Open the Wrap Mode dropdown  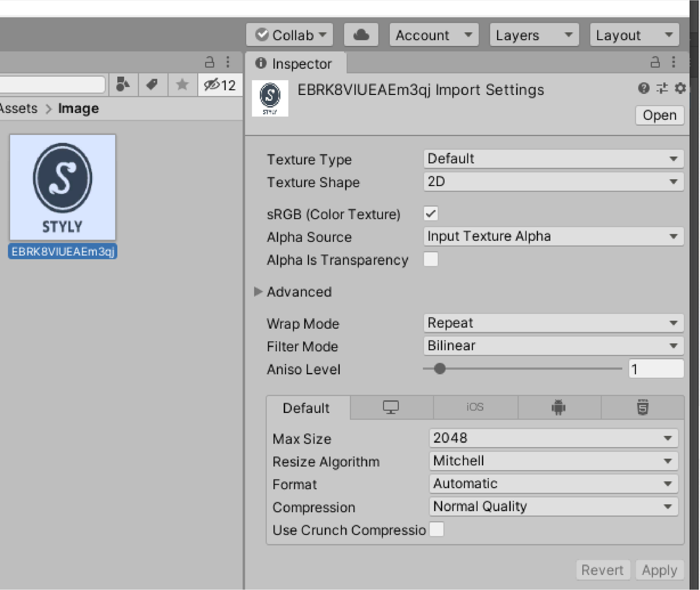[553, 323]
